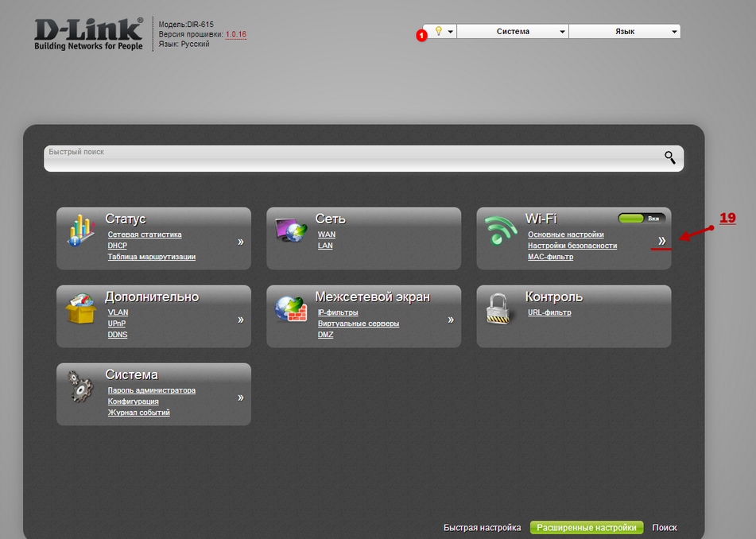Turn off the Wi-Fi Вкл switch
Image resolution: width=756 pixels, height=539 pixels.
pyautogui.click(x=642, y=219)
